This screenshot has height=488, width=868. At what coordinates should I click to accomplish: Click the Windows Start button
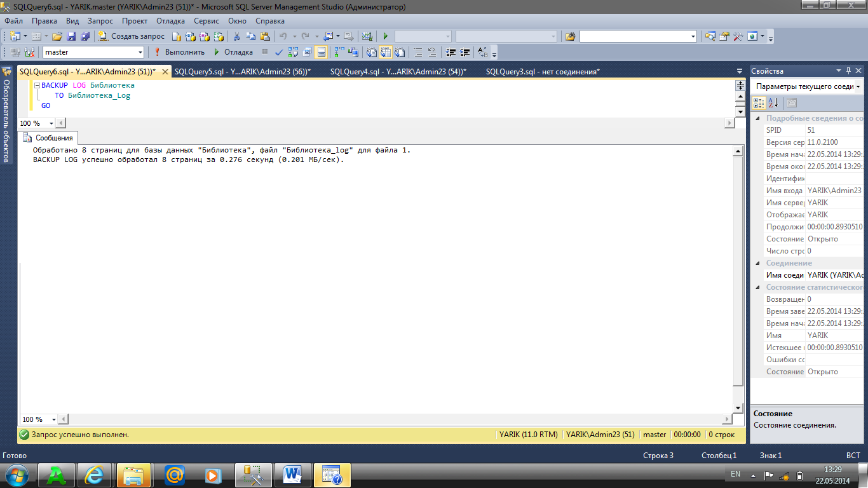point(16,475)
